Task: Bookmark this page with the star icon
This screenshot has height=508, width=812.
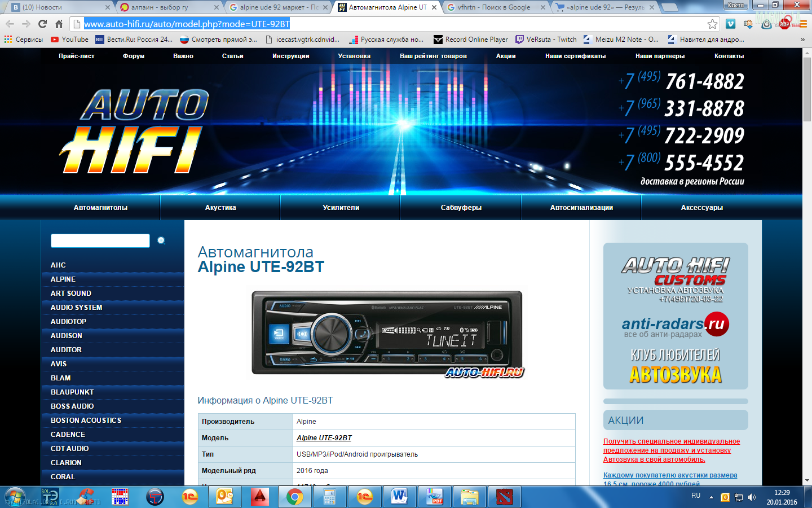Action: pos(712,24)
